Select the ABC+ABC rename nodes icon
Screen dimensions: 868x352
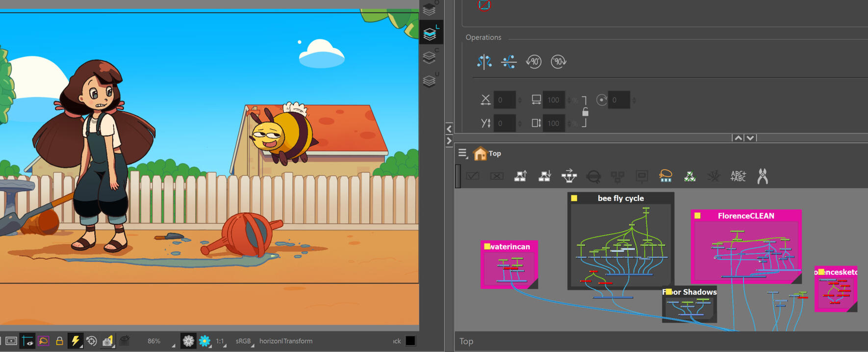(x=738, y=176)
